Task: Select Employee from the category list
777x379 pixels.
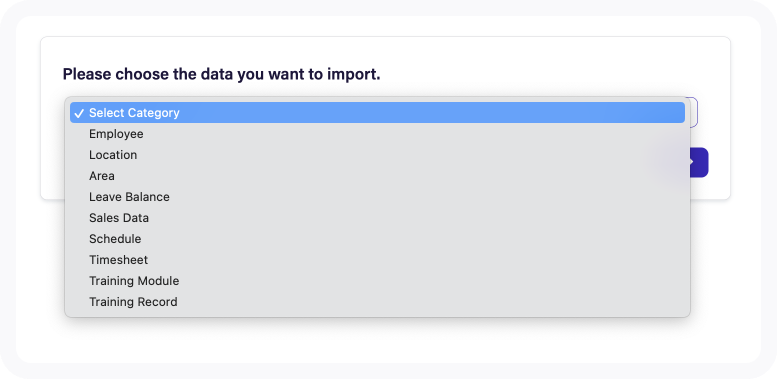Action: (x=378, y=134)
